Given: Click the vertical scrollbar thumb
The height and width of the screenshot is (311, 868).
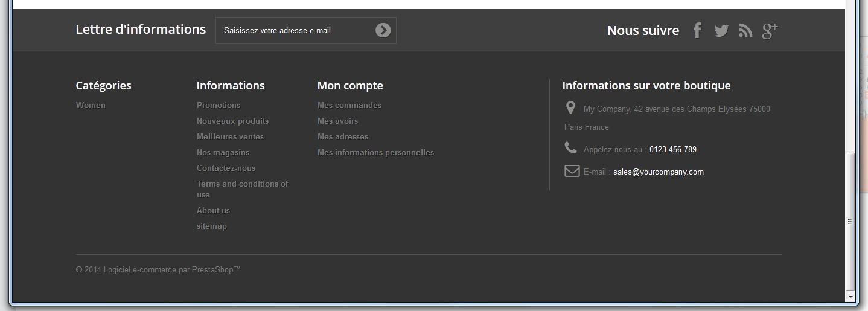Looking at the screenshot, I should (x=850, y=221).
